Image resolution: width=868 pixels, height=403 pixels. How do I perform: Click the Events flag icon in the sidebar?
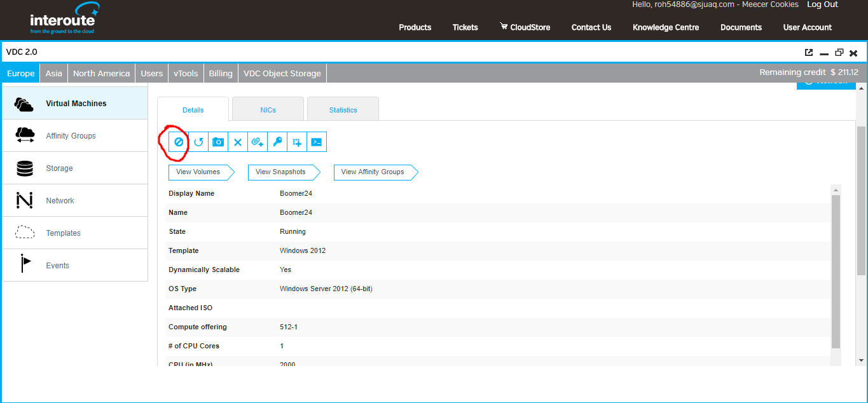point(25,264)
